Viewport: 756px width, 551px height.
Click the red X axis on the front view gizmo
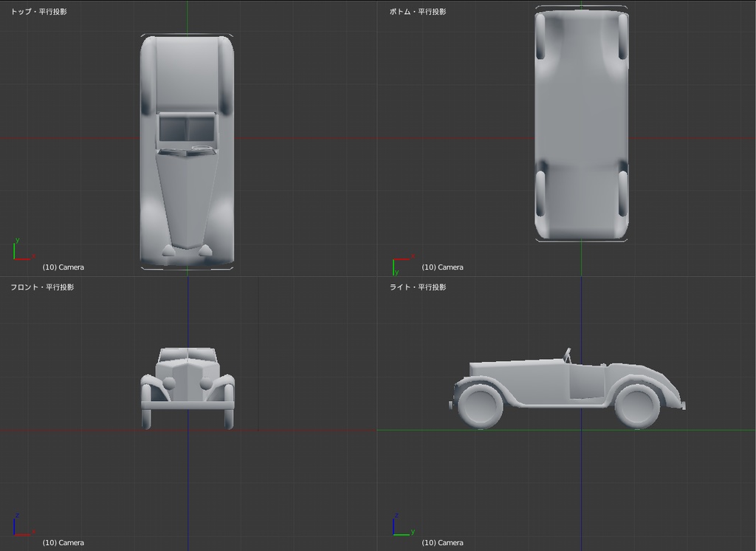23,535
